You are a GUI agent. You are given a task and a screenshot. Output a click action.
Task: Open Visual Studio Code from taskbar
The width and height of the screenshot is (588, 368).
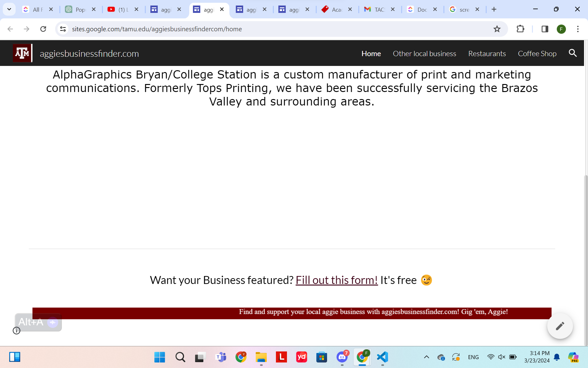click(x=382, y=357)
